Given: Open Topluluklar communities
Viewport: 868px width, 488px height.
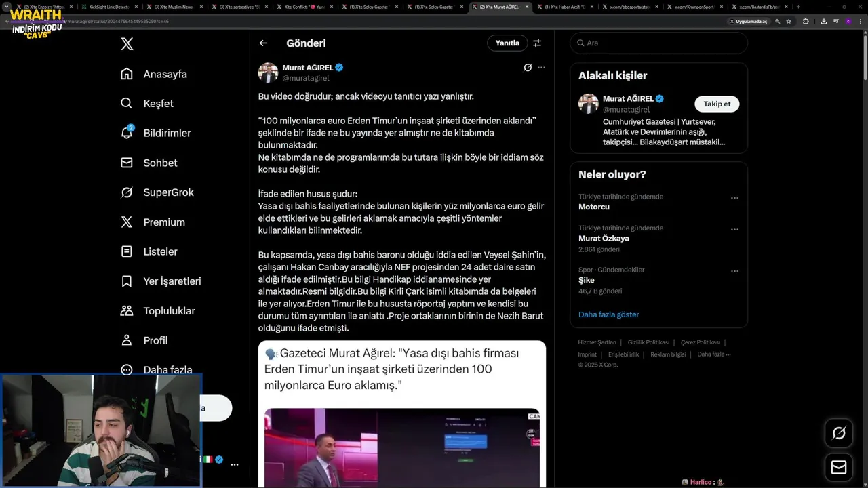Looking at the screenshot, I should tap(158, 311).
